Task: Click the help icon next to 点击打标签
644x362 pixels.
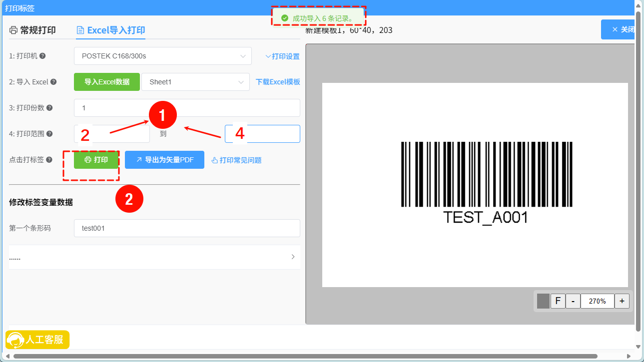Action: [49, 160]
